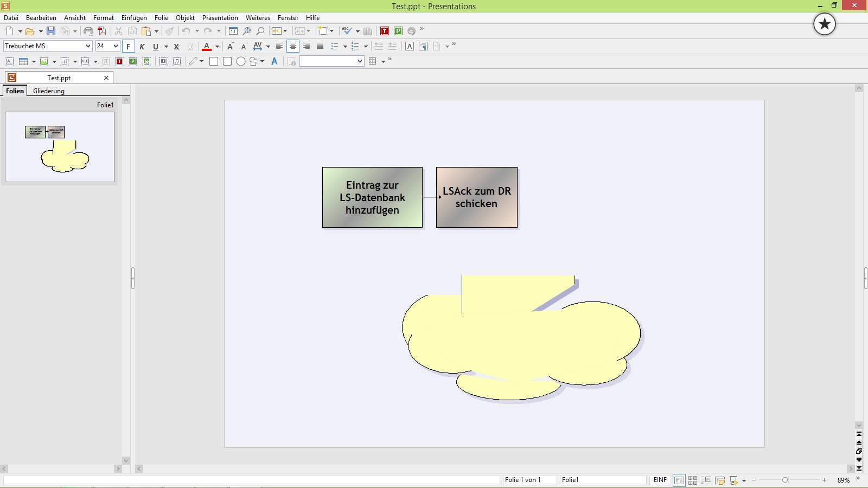Set paragraph alignment to justified

click(320, 46)
